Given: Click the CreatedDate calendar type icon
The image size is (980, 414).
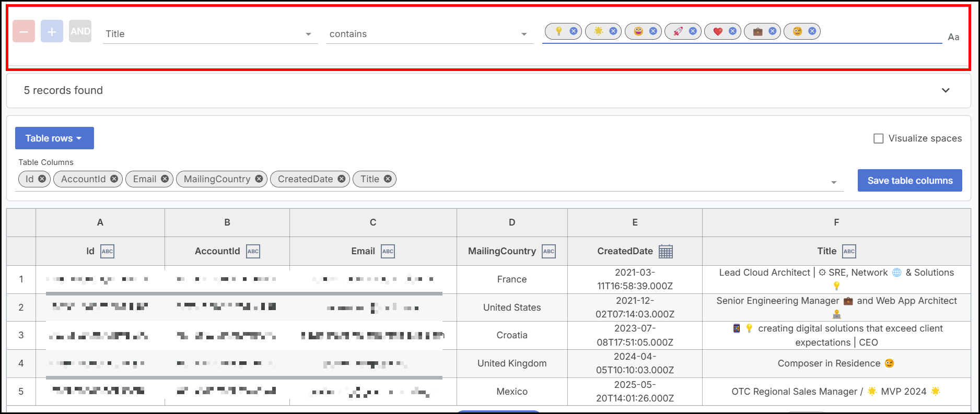Looking at the screenshot, I should 666,251.
